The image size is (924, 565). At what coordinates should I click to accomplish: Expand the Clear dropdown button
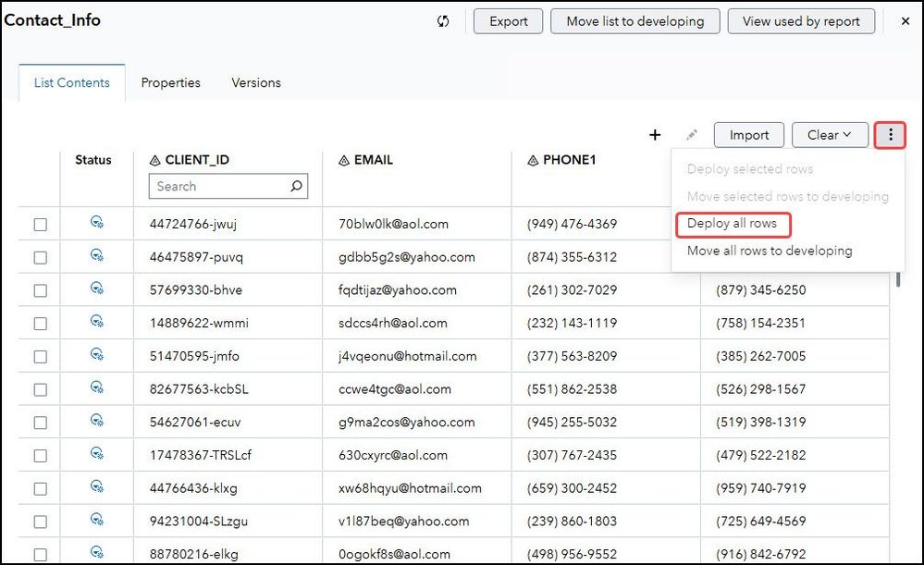click(830, 135)
